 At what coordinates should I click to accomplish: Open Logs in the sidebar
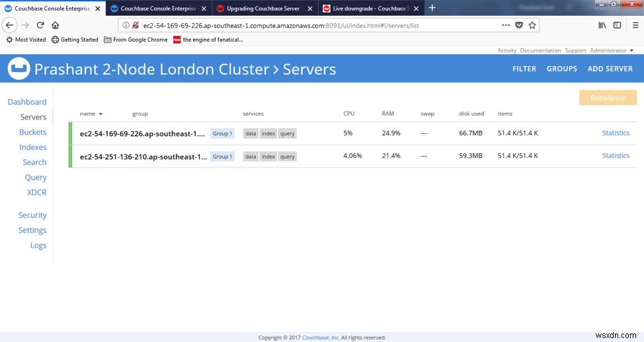38,245
